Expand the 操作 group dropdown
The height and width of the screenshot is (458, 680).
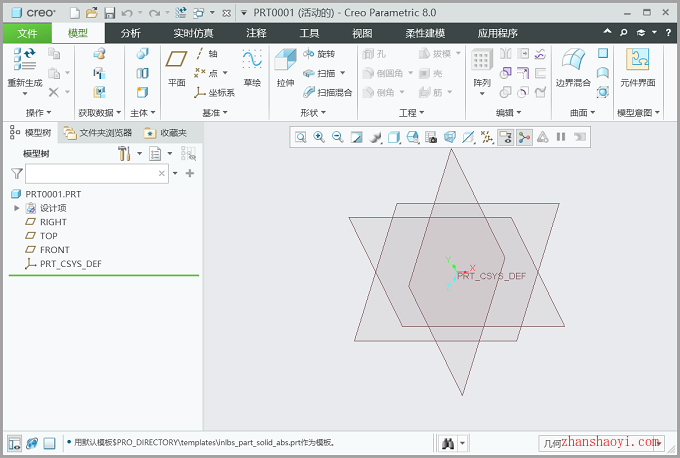[x=38, y=113]
